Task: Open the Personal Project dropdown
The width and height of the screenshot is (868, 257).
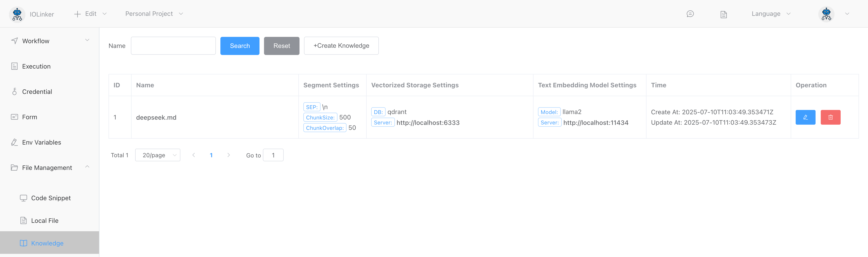Action: 154,14
